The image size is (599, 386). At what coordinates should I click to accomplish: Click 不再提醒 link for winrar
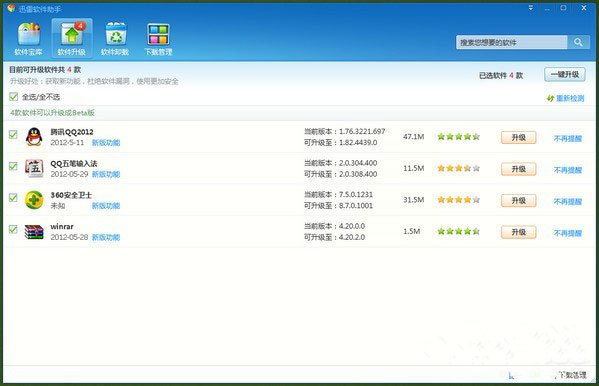point(568,233)
